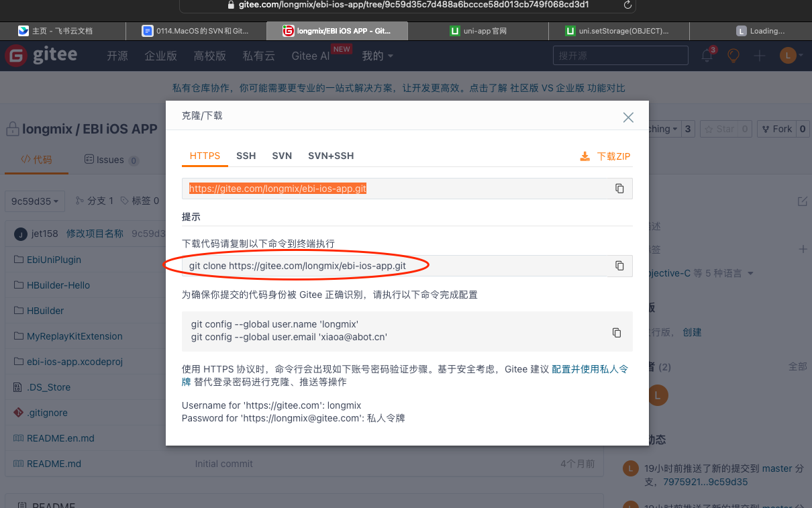The image size is (812, 508).
Task: Click the 全部 contributors link
Action: click(797, 366)
